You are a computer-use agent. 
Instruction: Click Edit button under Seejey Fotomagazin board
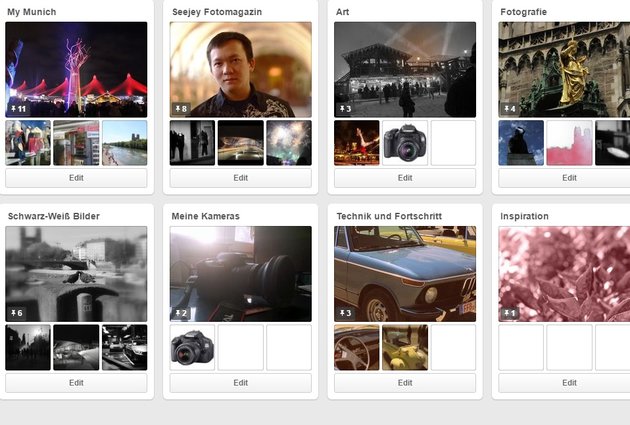(x=241, y=178)
